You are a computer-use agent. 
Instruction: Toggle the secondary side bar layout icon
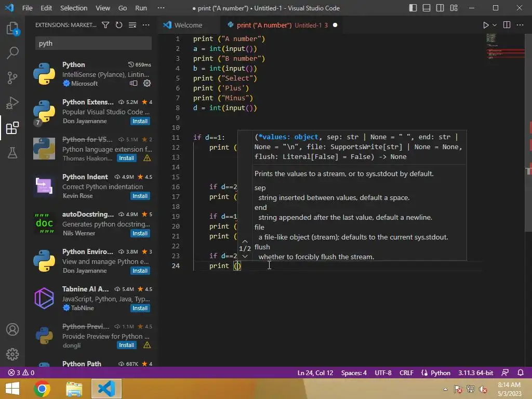click(440, 8)
